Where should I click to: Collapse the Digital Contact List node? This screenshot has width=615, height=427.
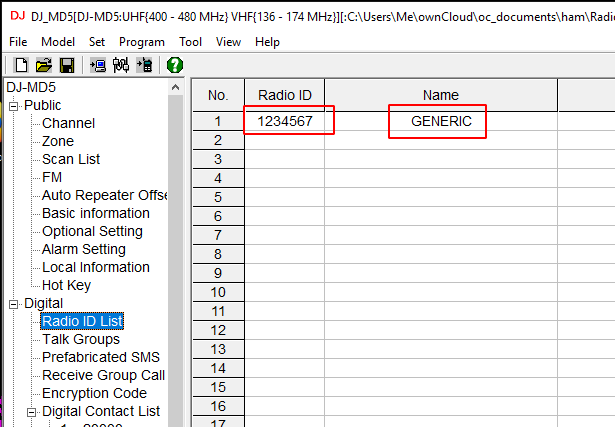[31, 412]
